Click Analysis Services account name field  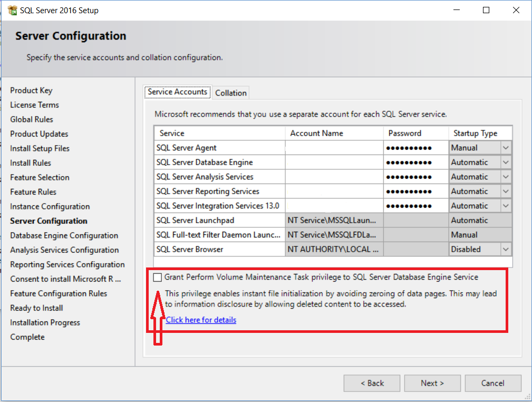pyautogui.click(x=334, y=177)
